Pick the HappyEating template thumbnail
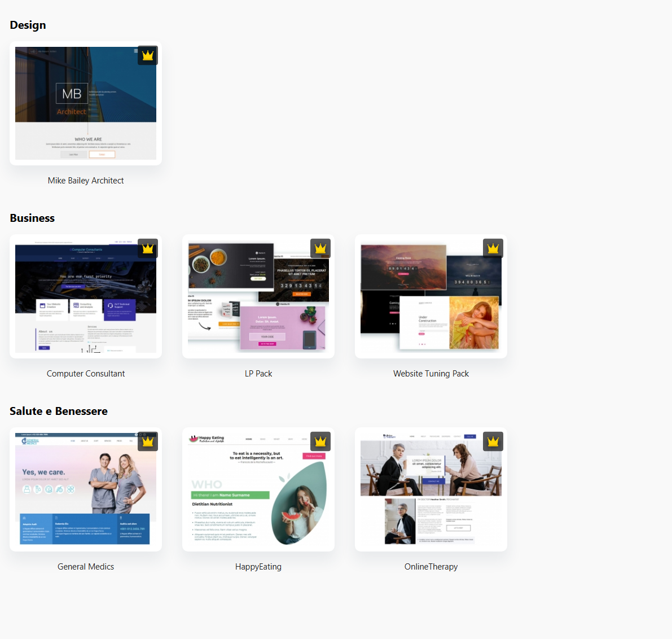Screen dimensions: 672x639 (x=258, y=490)
